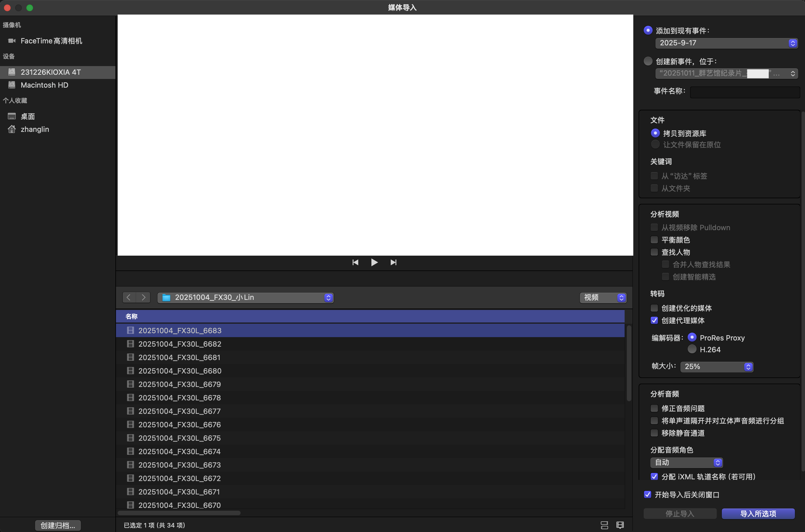Enable 平衡颜色 checkbox
This screenshot has height=532, width=805.
[x=654, y=240]
